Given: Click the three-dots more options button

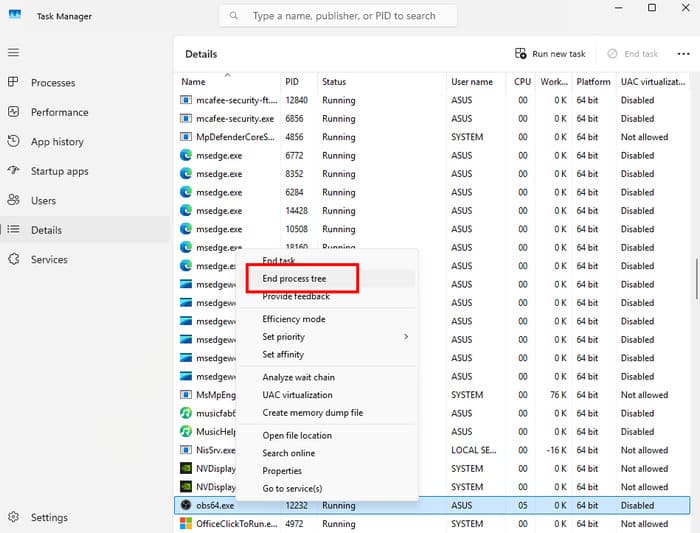Looking at the screenshot, I should (x=682, y=53).
